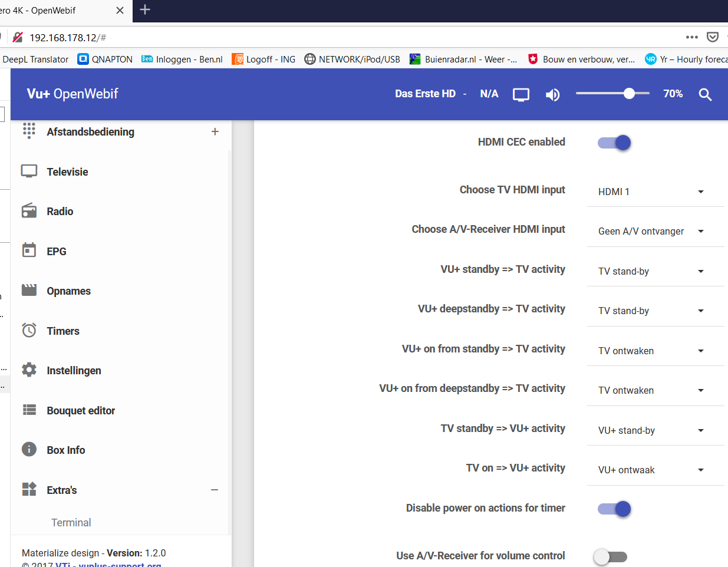Open the Logoff - ING bookmark
The height and width of the screenshot is (567, 728).
[x=263, y=59]
